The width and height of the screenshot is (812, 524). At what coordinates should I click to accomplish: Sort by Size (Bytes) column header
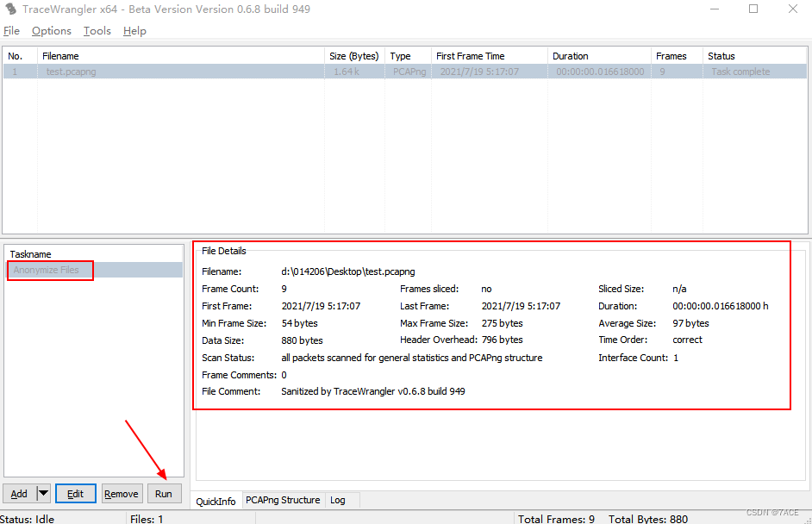(x=354, y=56)
